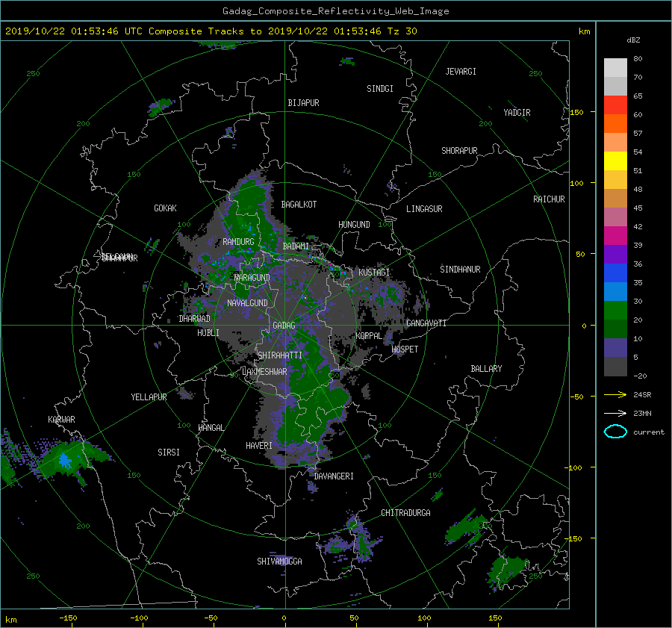
Task: Pick the dark orange 57-60 dBZ swatch
Action: pos(615,123)
